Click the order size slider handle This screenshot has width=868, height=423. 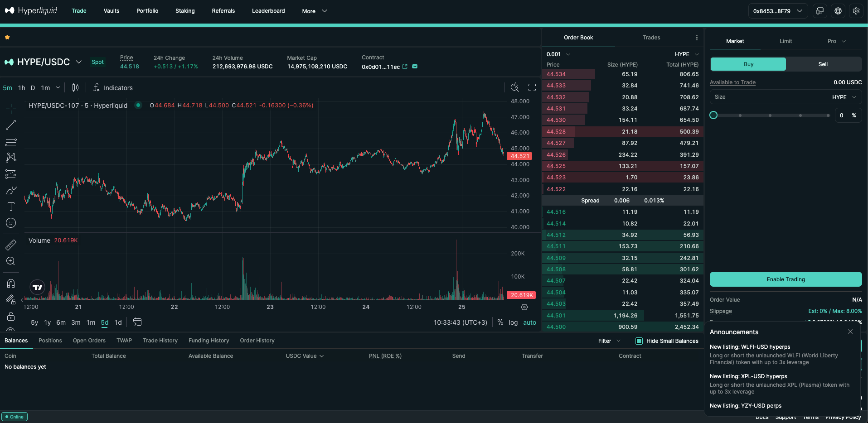pos(713,115)
